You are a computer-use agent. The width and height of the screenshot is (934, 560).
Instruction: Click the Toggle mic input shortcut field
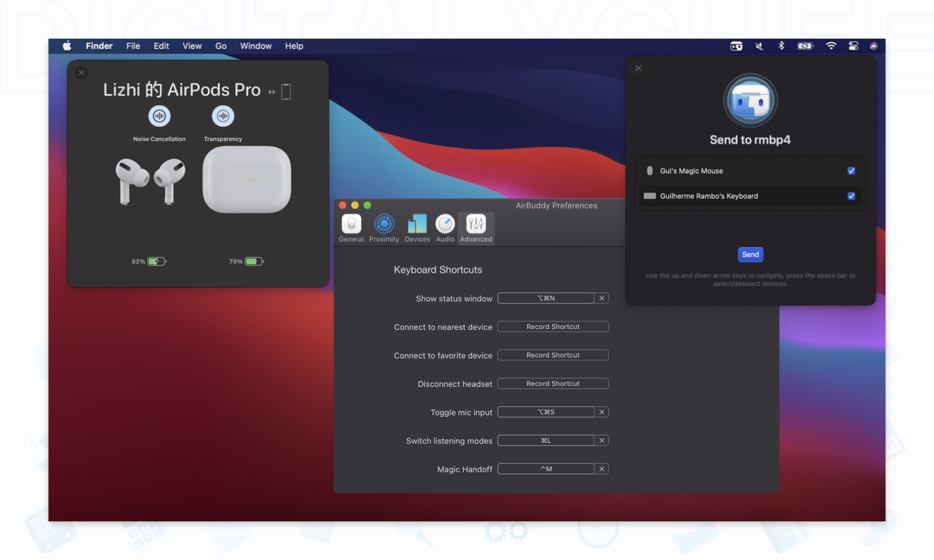point(546,412)
